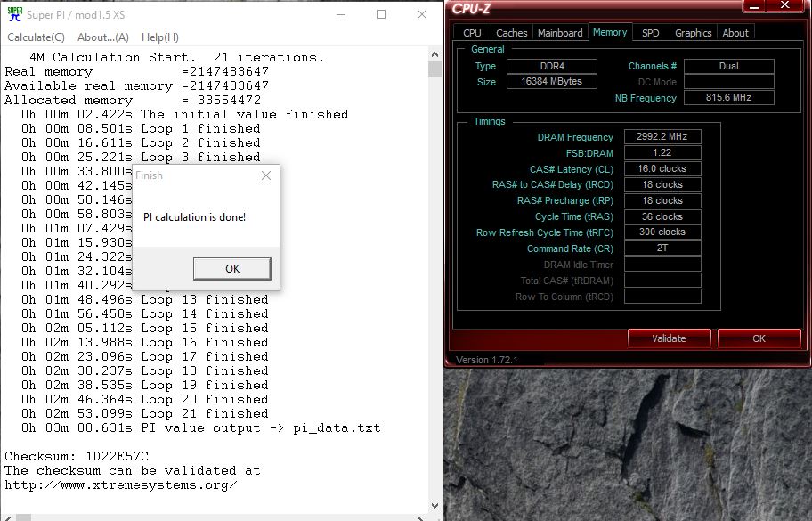This screenshot has width=812, height=521.
Task: Click the Super PI app icon in title bar
Action: click(x=14, y=14)
